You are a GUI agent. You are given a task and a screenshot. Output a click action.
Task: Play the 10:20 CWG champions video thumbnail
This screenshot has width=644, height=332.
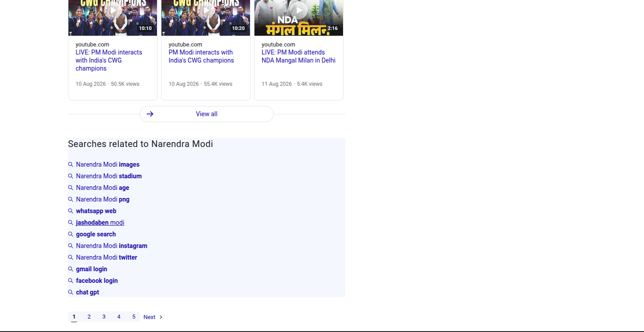click(206, 17)
